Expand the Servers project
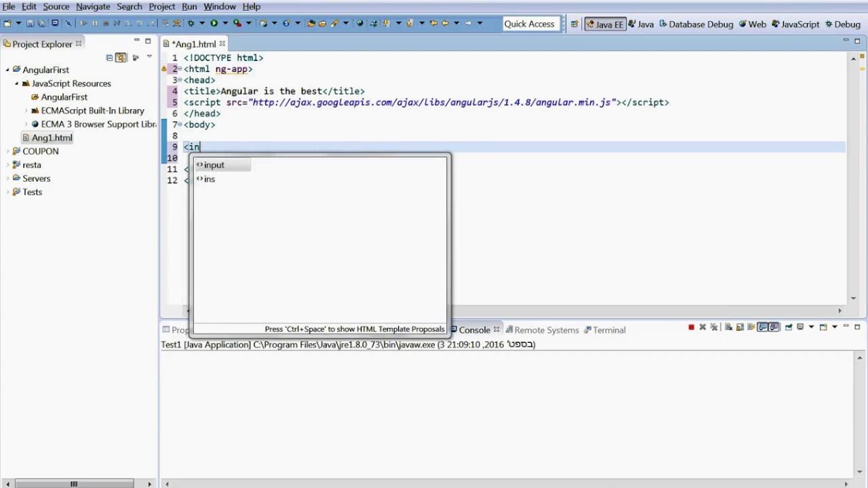The height and width of the screenshot is (488, 868). (x=8, y=178)
